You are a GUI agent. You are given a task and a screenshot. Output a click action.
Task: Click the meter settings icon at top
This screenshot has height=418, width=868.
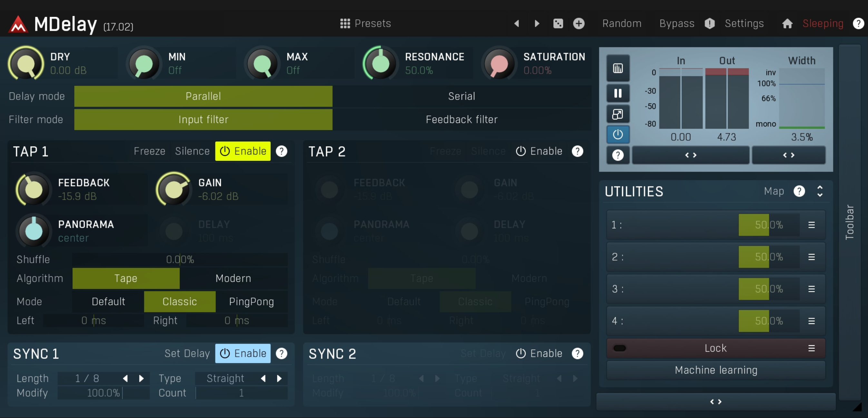tap(618, 69)
